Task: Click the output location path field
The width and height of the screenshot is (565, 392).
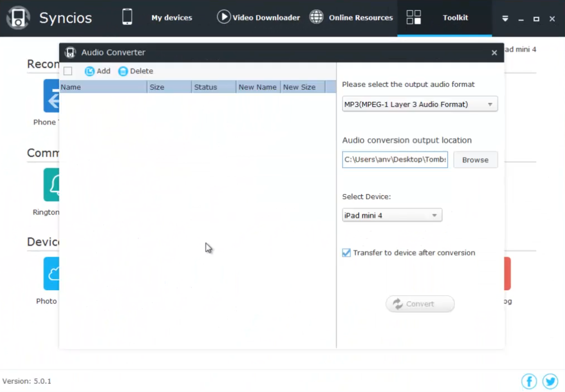Action: (395, 159)
